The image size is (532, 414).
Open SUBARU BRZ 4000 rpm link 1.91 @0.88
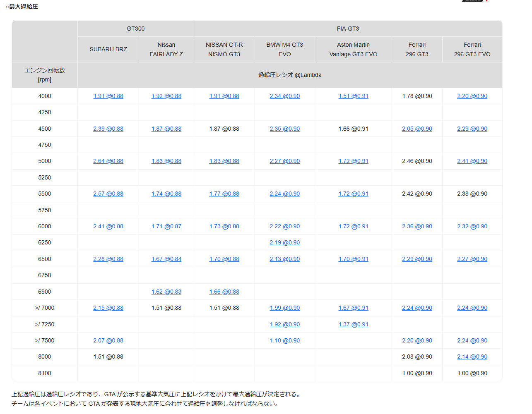pos(108,96)
